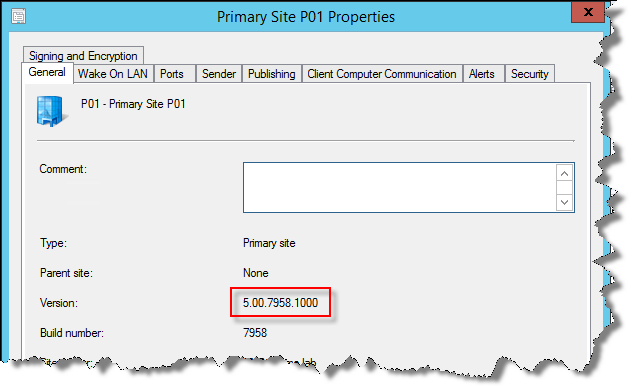Click the properties window icon in title bar

pyautogui.click(x=18, y=16)
